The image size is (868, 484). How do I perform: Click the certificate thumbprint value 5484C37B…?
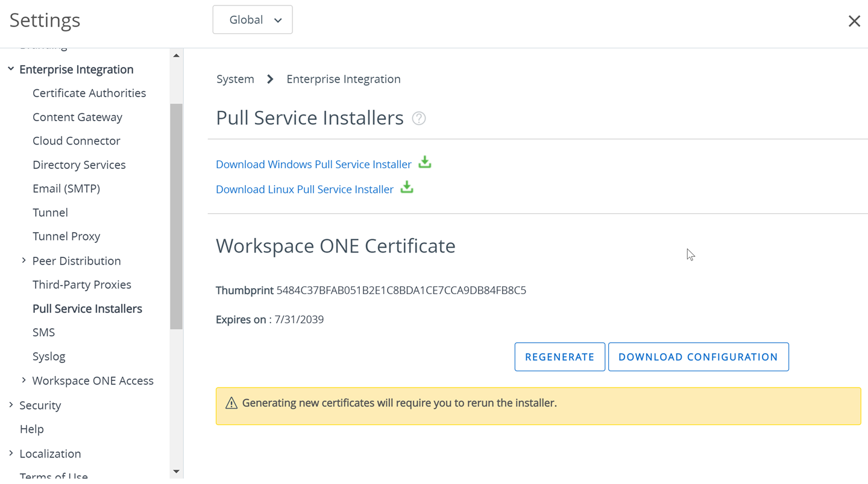coord(401,290)
